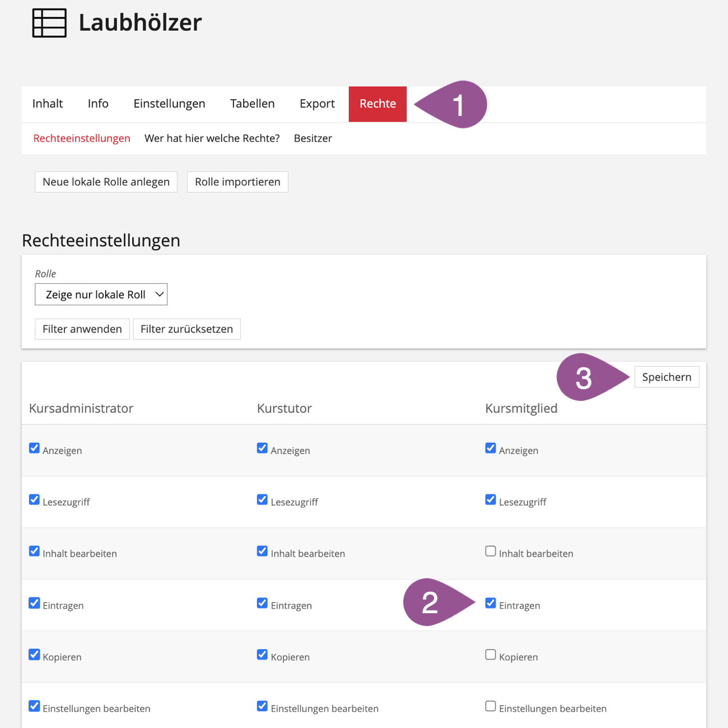Uncheck Eintragen for Kursmitglied
Viewport: 728px width, 728px height.
tap(491, 603)
